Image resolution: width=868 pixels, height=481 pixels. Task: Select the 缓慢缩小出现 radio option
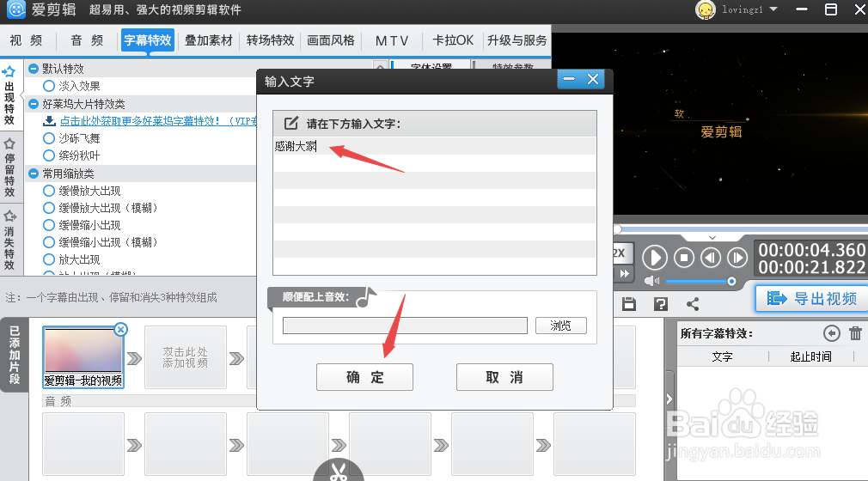click(49, 225)
